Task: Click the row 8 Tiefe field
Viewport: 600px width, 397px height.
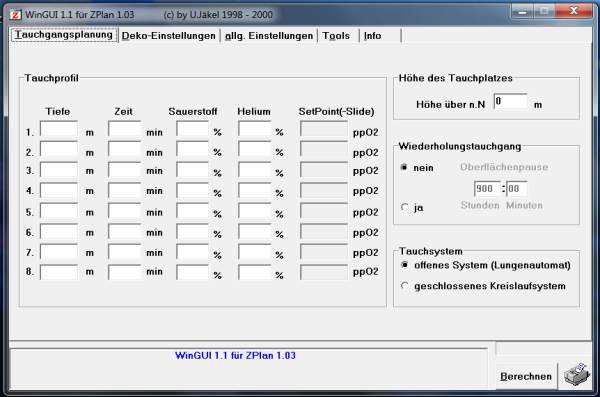Action: (59, 272)
